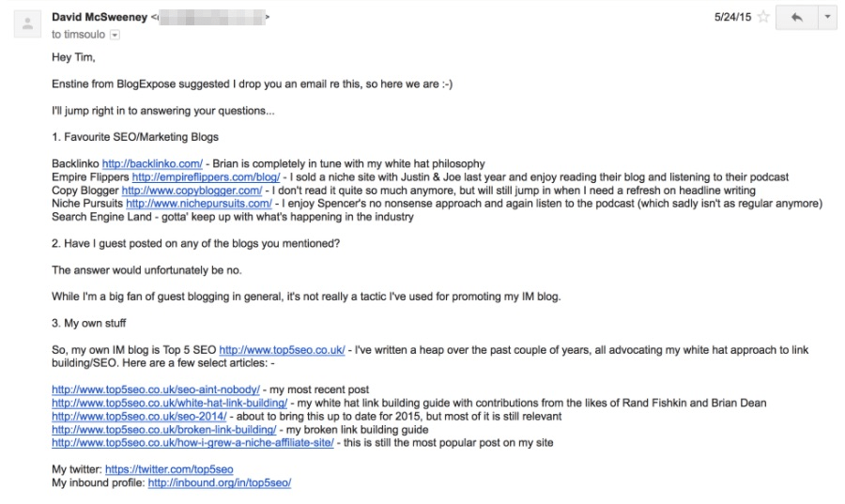Click the reply arrow button

[x=795, y=17]
